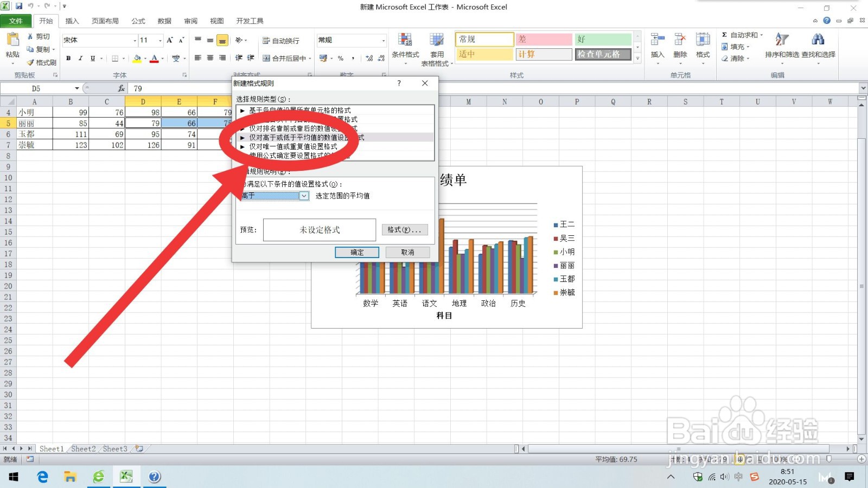Apply the pink 差 (Bad) cell style
This screenshot has height=488, width=868.
coord(544,40)
